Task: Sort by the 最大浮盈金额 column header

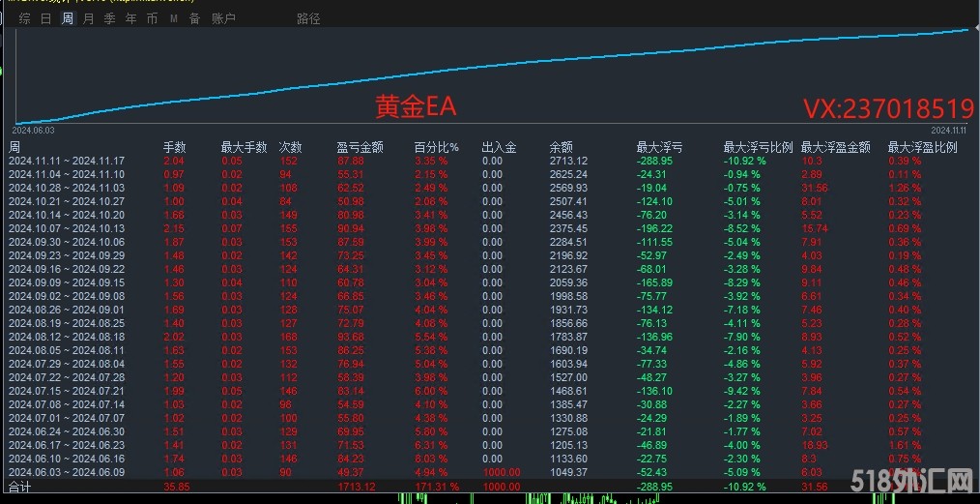Action: (x=836, y=148)
